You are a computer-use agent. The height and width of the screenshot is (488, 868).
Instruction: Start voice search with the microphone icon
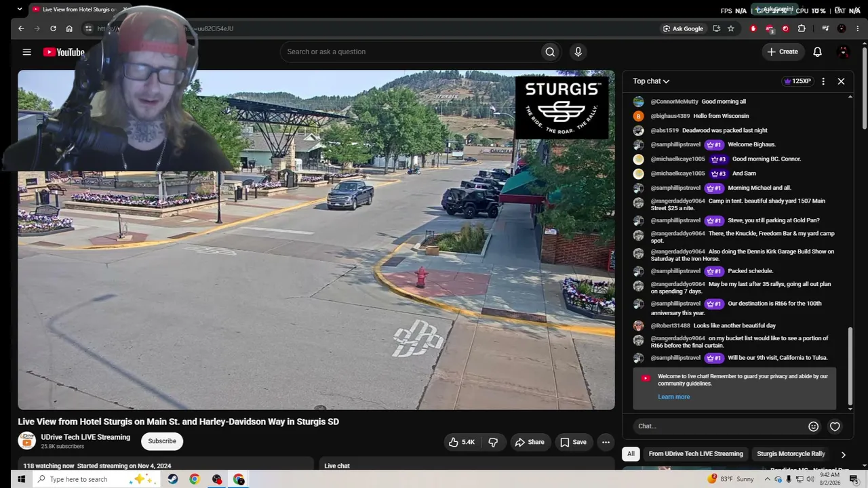[x=578, y=52]
